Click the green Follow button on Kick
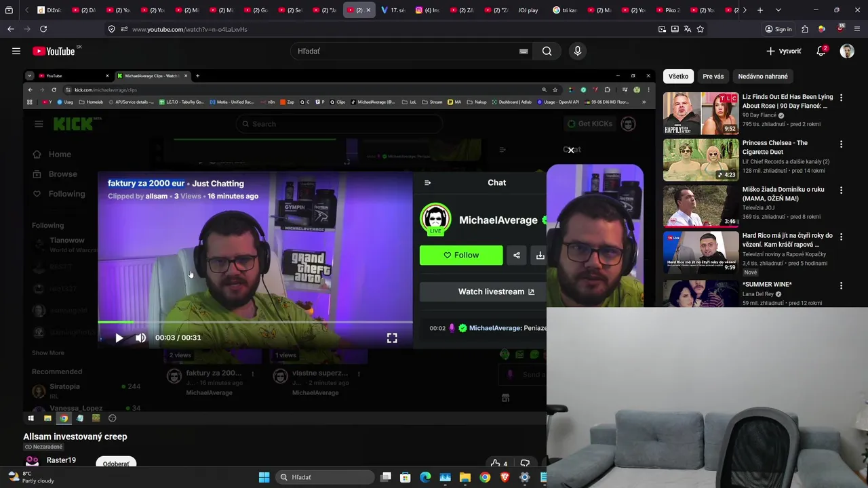The width and height of the screenshot is (868, 488). click(461, 255)
